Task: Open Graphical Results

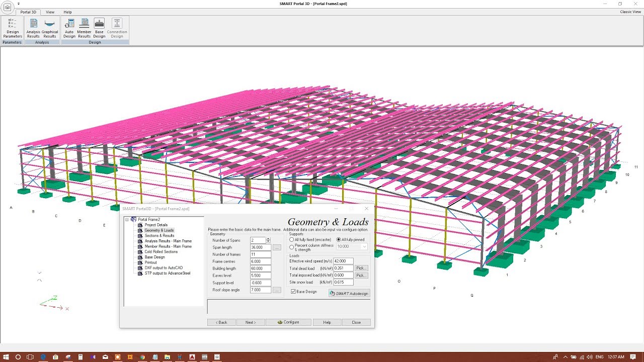Action: (49, 29)
